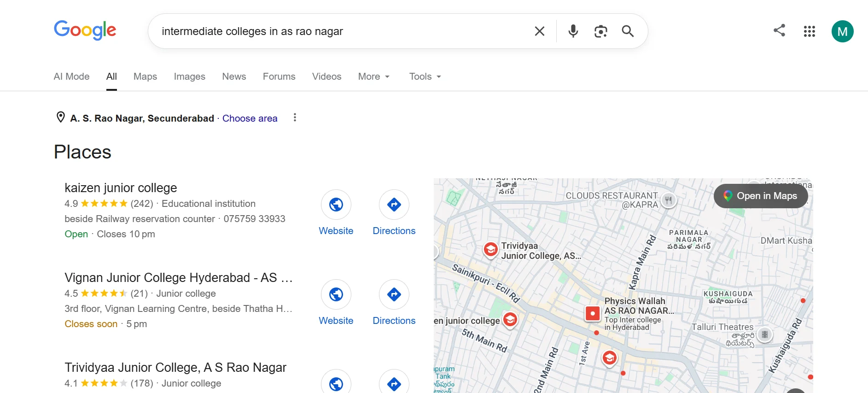This screenshot has width=868, height=393.
Task: Click the DMart Kusha label on map
Action: click(x=786, y=240)
